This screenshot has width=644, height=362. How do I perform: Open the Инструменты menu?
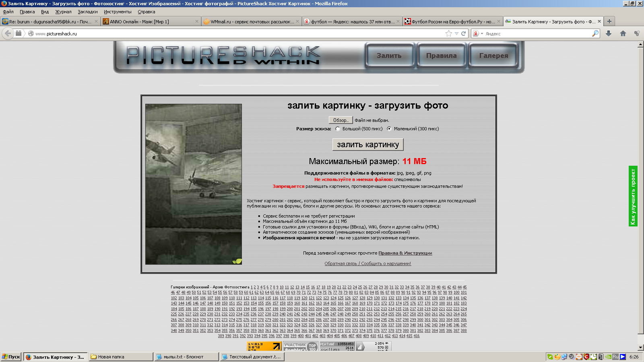coord(118,12)
